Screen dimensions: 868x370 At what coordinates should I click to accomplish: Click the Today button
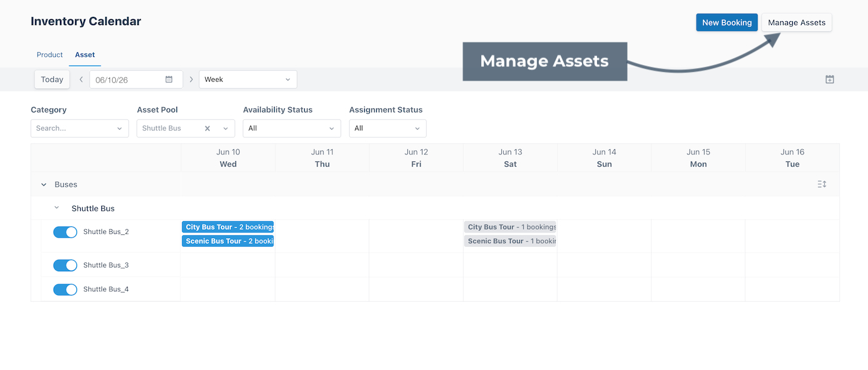coord(52,79)
